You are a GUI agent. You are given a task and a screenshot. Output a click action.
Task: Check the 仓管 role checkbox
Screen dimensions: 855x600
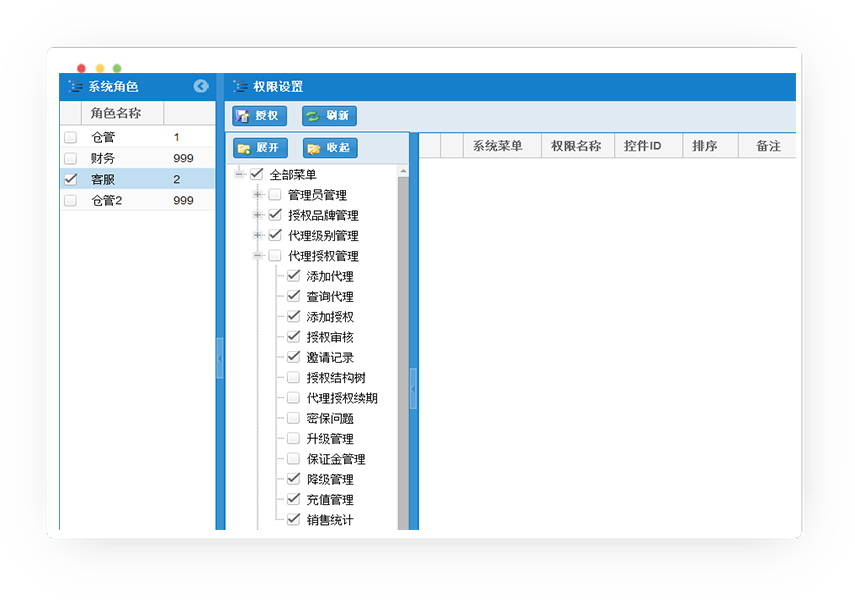(70, 138)
